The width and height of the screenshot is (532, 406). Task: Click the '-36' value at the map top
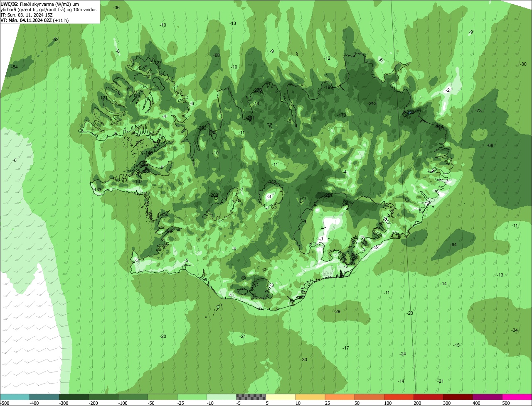[116, 8]
